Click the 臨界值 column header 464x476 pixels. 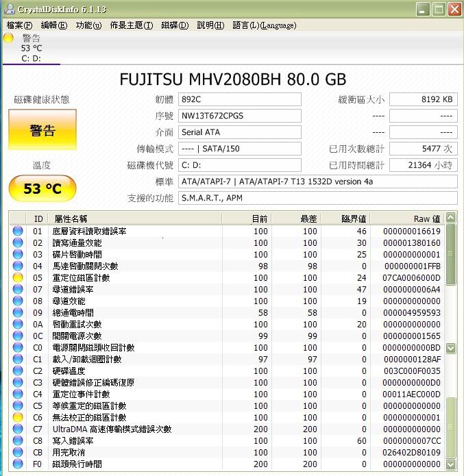tap(345, 218)
